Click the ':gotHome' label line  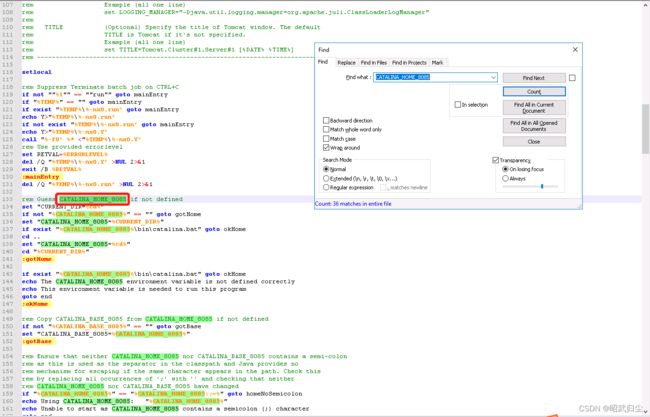[37, 259]
